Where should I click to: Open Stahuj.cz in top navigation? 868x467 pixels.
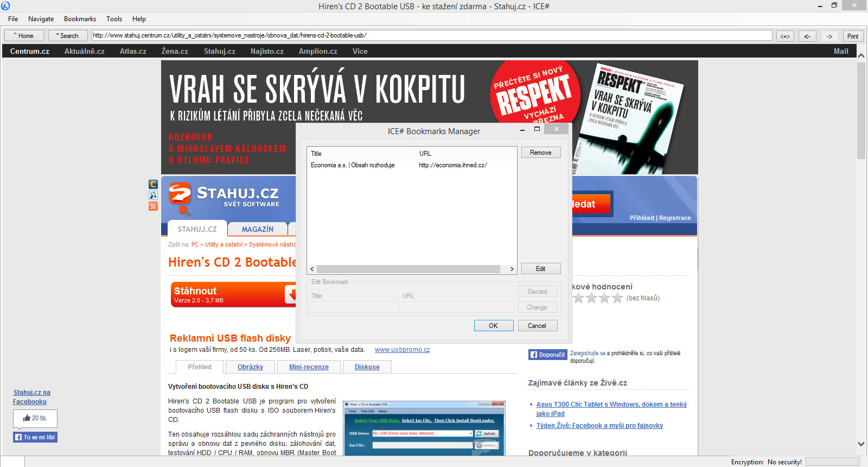[x=220, y=52]
